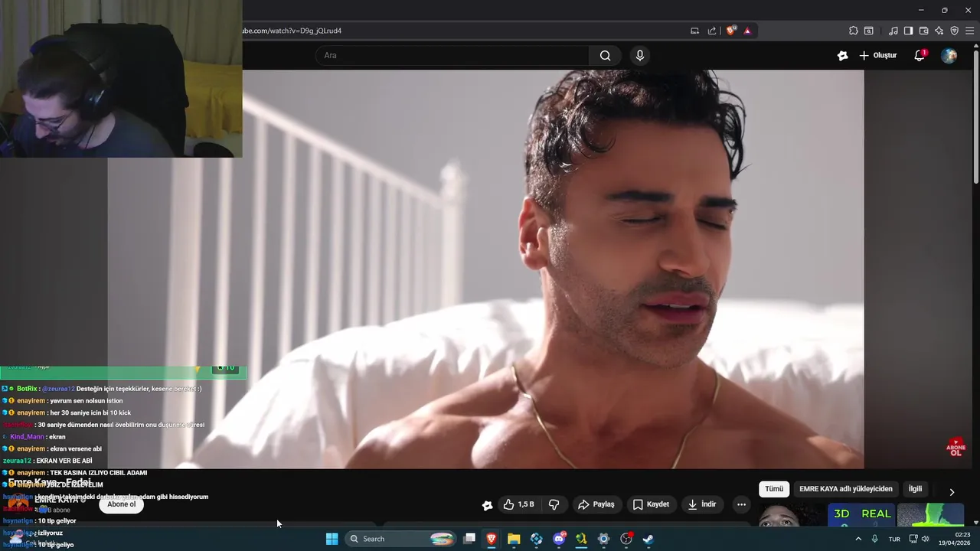Open the green recommended video thumbnail
Image resolution: width=980 pixels, height=551 pixels.
[930, 515]
